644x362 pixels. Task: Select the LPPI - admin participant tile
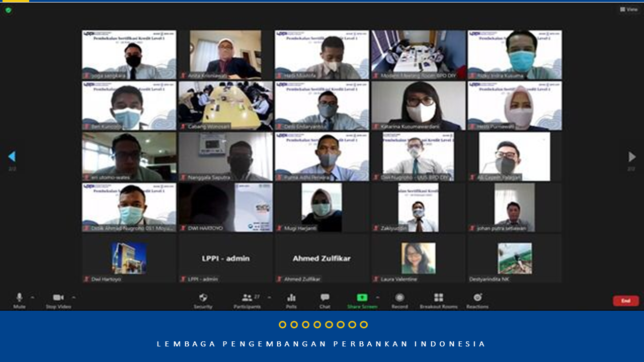pos(225,258)
